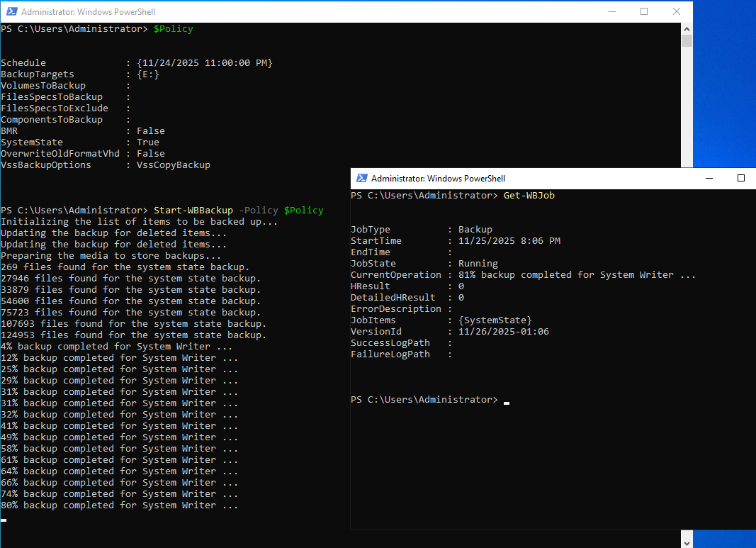756x548 pixels.
Task: Click the PowerShell icon in front window title bar
Action: coord(361,179)
